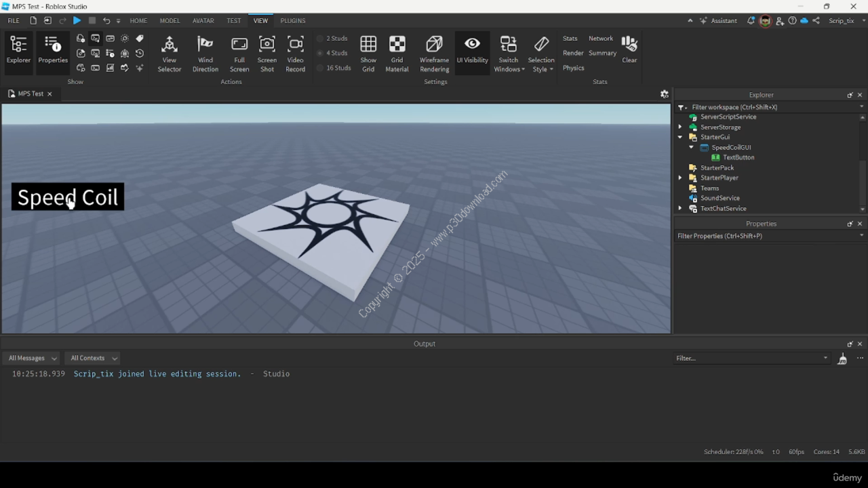Click the Stats button
The image size is (868, 488).
pos(570,39)
